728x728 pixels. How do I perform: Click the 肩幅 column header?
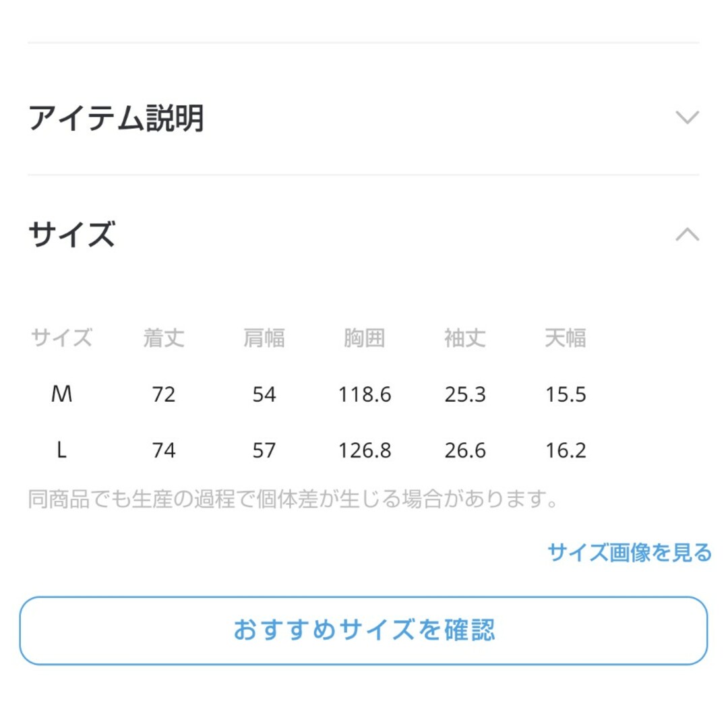pyautogui.click(x=264, y=338)
